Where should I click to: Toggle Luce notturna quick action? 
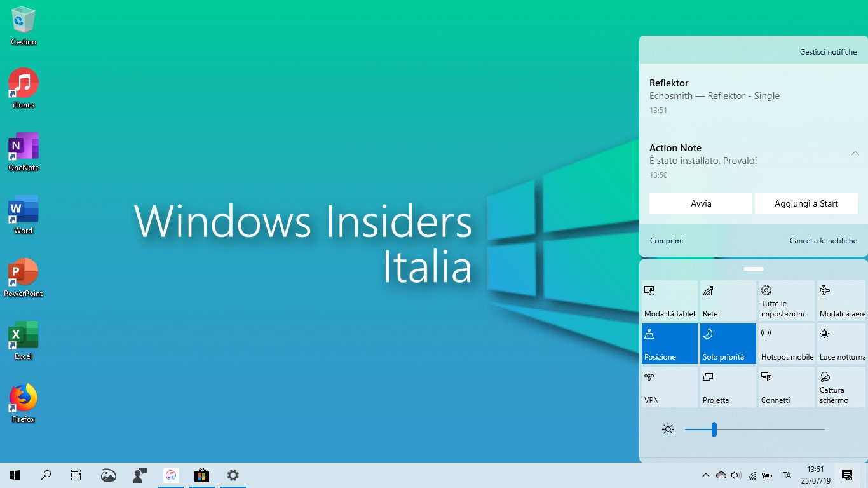point(842,344)
